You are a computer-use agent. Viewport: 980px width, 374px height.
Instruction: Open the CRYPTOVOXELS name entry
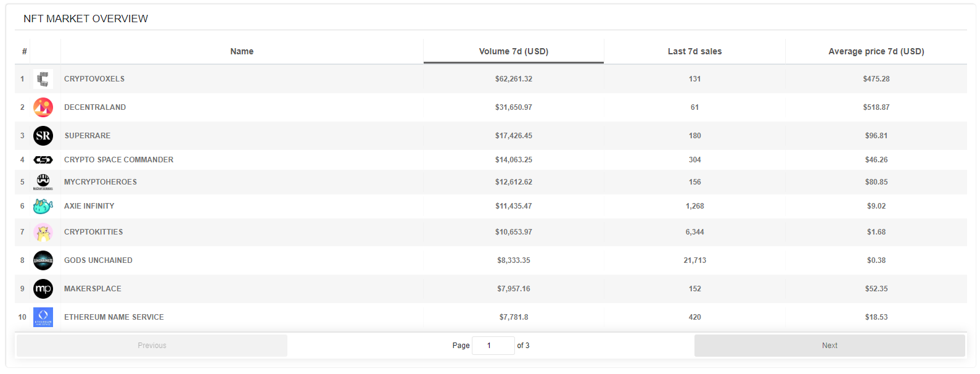94,79
